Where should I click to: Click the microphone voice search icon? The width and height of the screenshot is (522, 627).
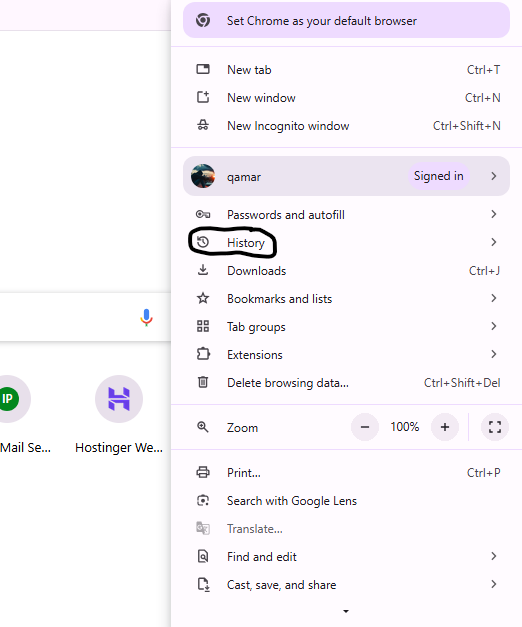coord(146,317)
